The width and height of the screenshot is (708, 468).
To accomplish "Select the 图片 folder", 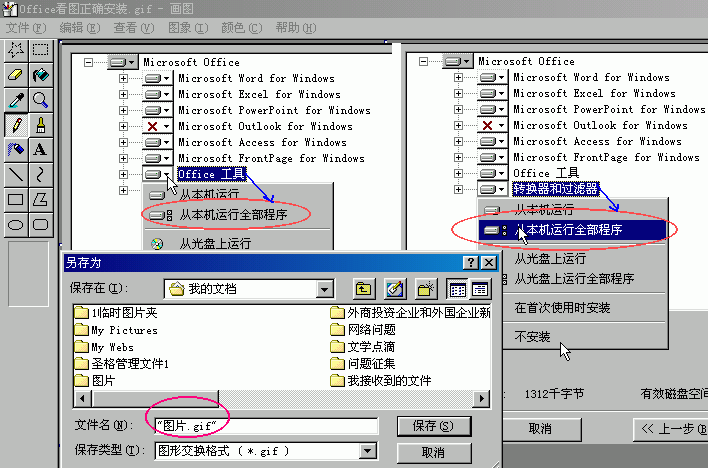I will click(x=95, y=381).
